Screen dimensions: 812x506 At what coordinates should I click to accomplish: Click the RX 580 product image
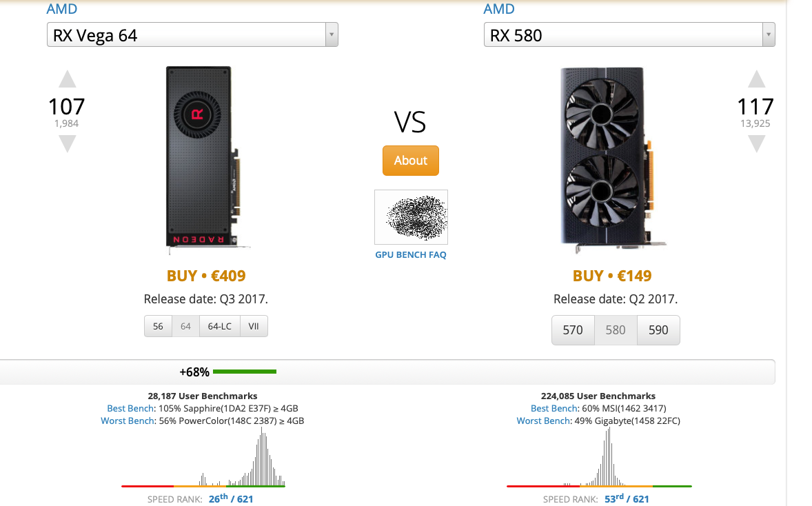(605, 157)
